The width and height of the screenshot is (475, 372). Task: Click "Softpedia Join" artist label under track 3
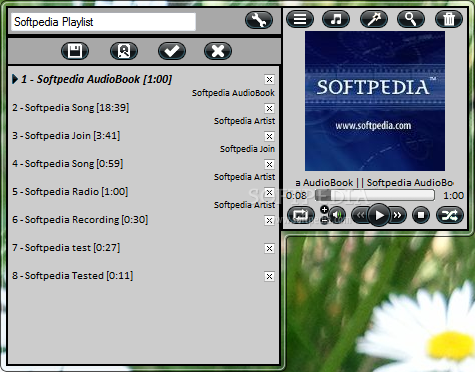(247, 149)
